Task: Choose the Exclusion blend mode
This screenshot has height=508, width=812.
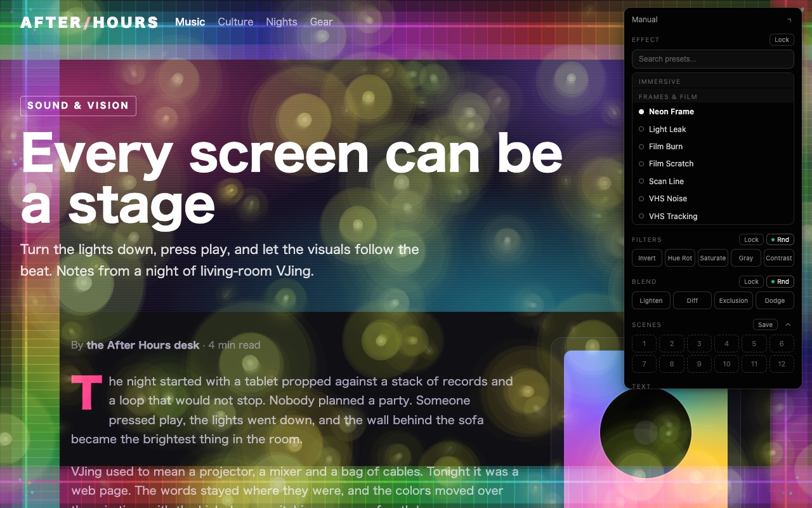Action: (733, 300)
